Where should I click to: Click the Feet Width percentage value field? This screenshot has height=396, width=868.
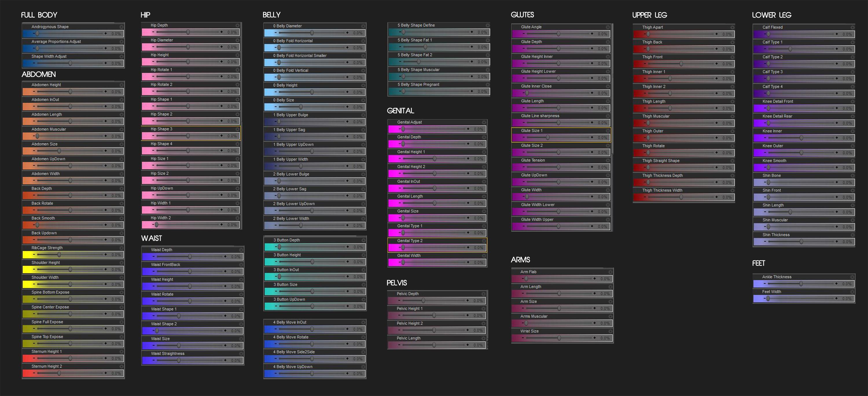(847, 298)
